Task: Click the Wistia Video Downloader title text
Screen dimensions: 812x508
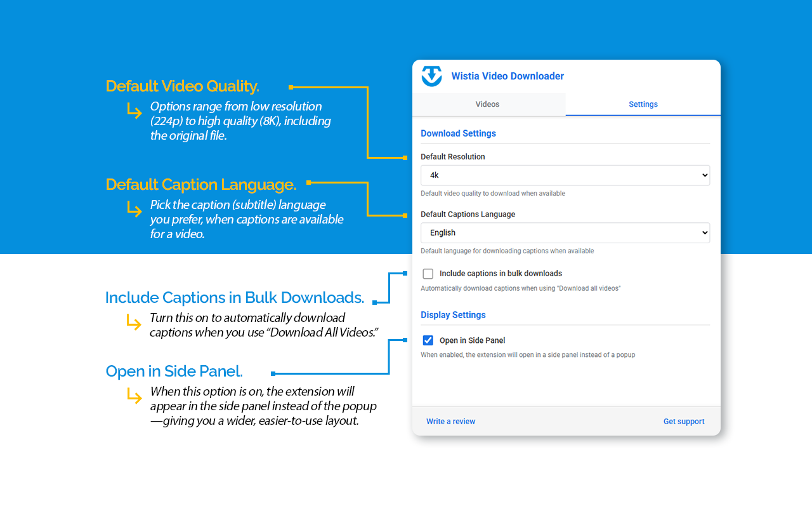Action: click(x=507, y=76)
